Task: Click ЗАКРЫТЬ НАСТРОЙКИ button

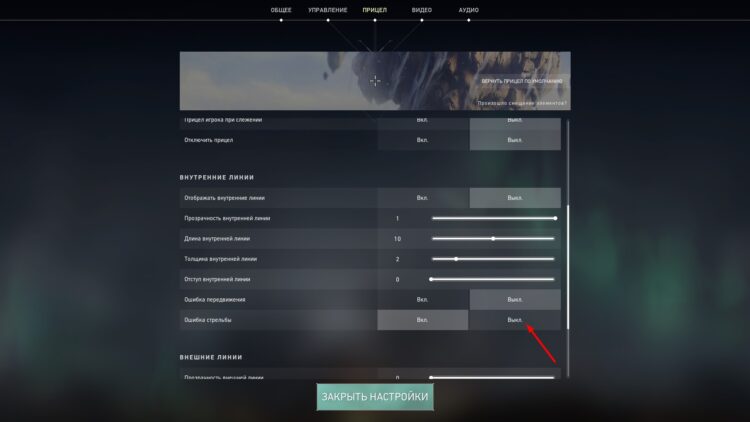Action: click(x=375, y=397)
